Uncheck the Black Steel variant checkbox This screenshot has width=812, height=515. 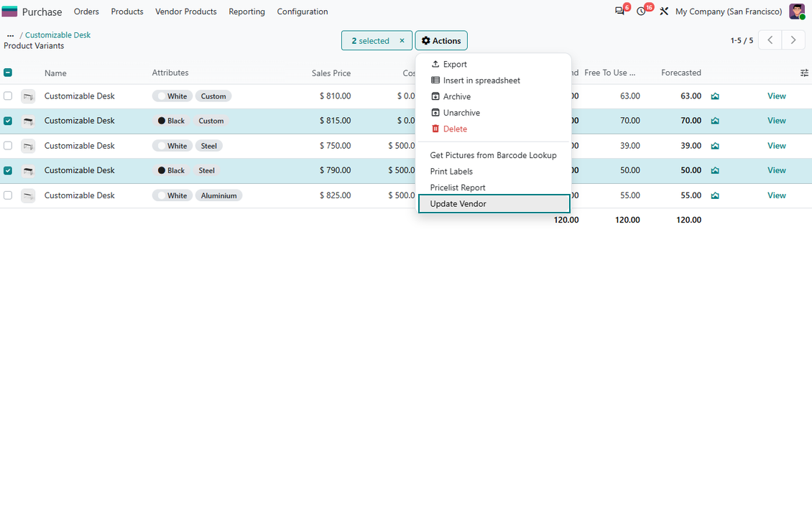click(x=8, y=170)
